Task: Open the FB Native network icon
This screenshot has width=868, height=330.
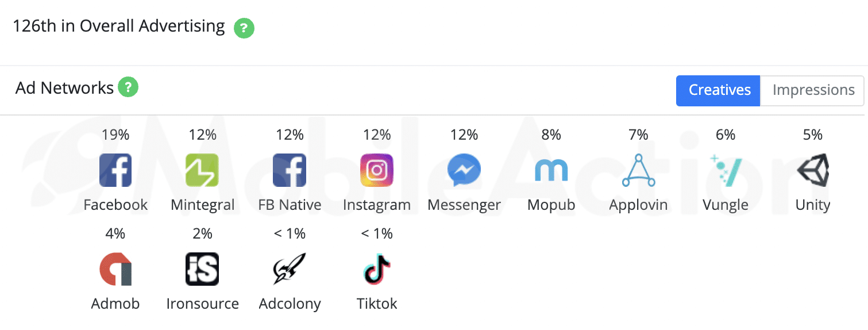Action: 290,170
